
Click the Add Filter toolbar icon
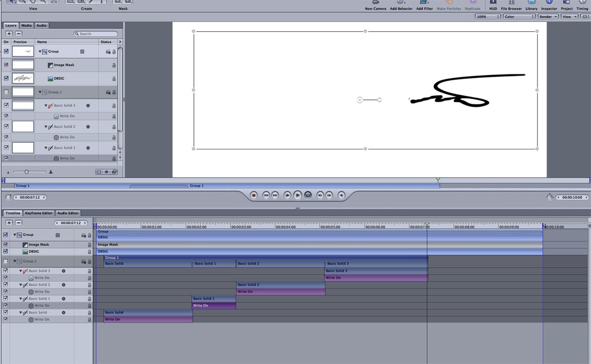click(x=424, y=3)
